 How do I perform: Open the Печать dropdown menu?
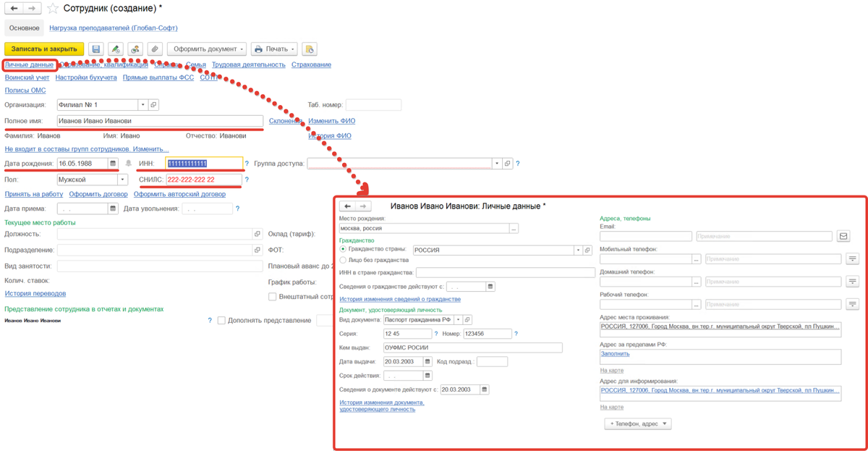pyautogui.click(x=274, y=49)
